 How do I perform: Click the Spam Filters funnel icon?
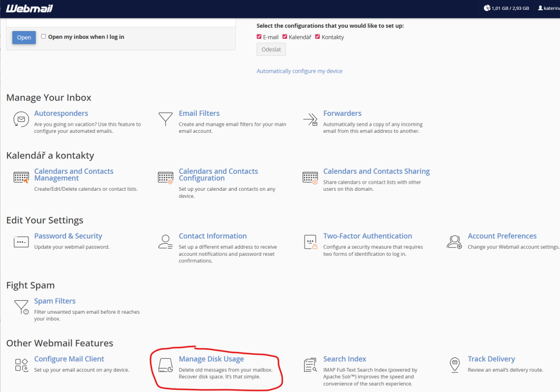coord(21,307)
